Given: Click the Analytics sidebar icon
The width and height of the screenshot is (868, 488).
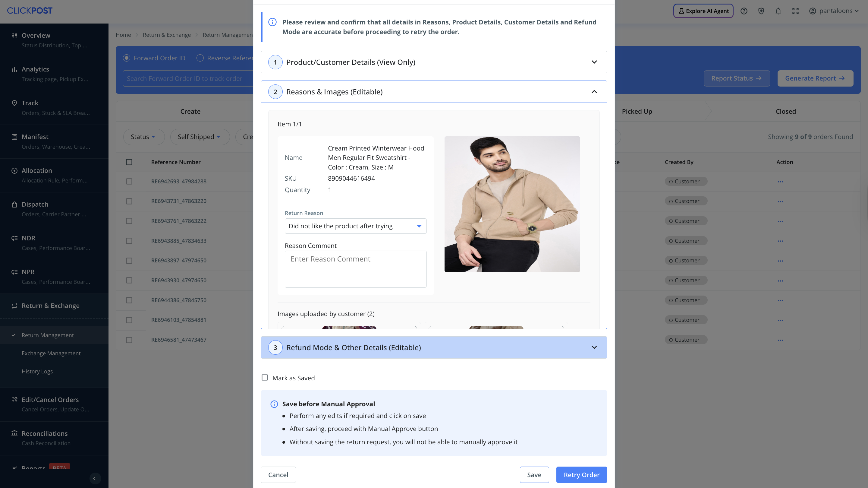Looking at the screenshot, I should 14,69.
